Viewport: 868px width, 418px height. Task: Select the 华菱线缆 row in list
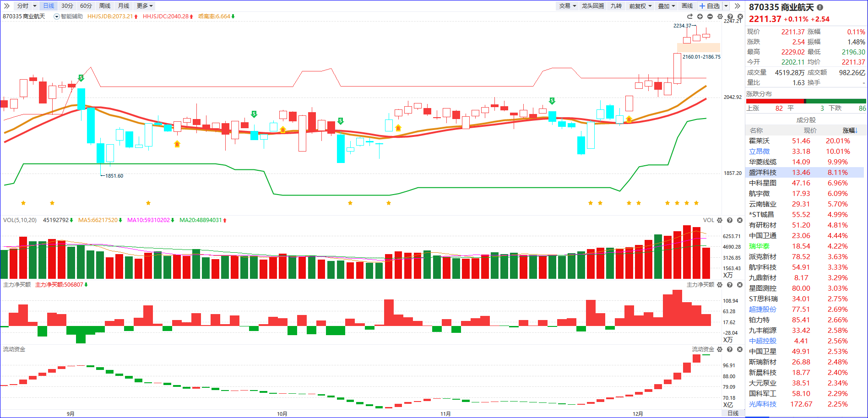coord(805,162)
